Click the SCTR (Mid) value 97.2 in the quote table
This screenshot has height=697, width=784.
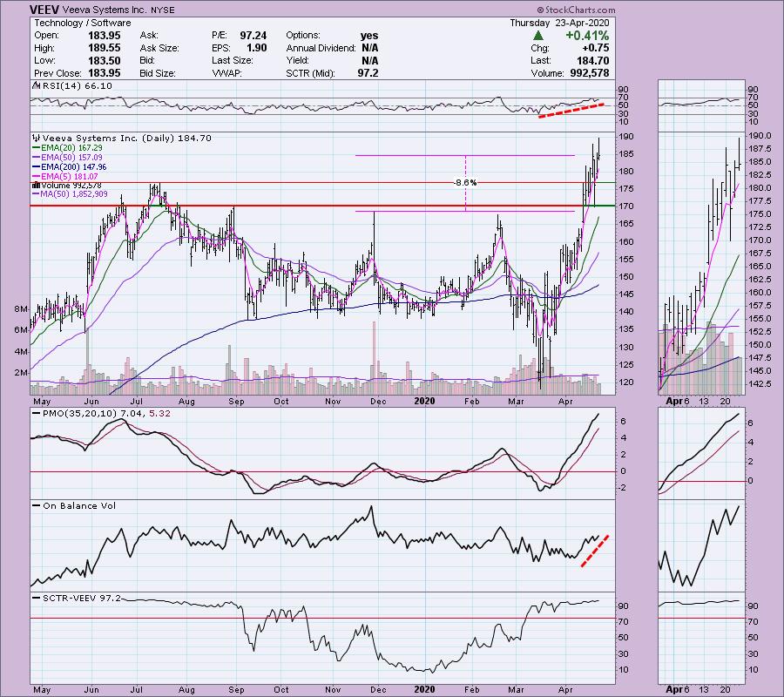pos(368,73)
